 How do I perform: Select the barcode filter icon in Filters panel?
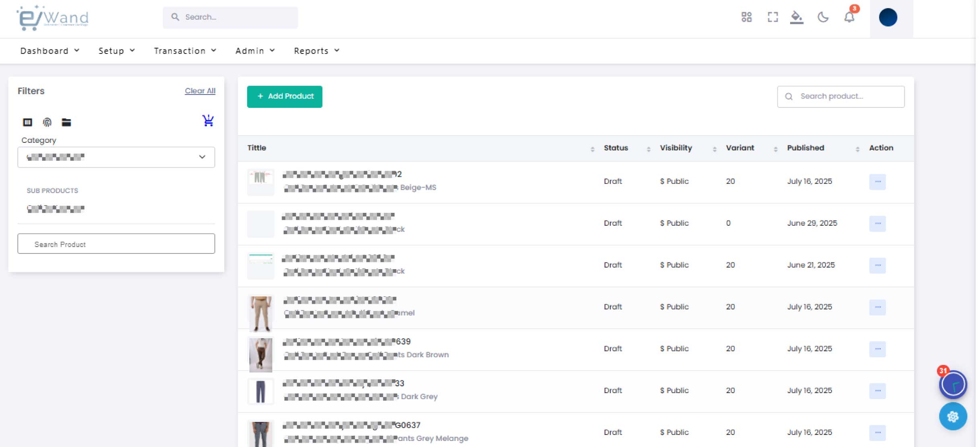(27, 122)
